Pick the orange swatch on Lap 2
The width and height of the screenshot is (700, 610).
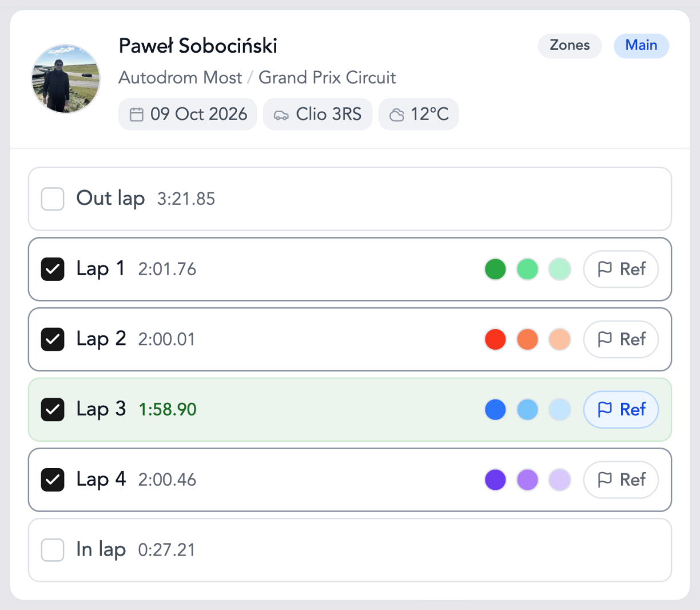527,339
